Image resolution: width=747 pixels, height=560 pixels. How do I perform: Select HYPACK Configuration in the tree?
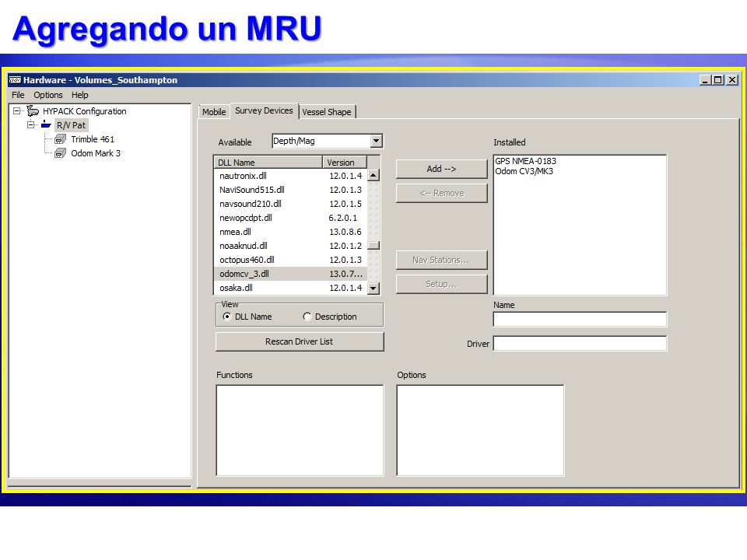84,111
